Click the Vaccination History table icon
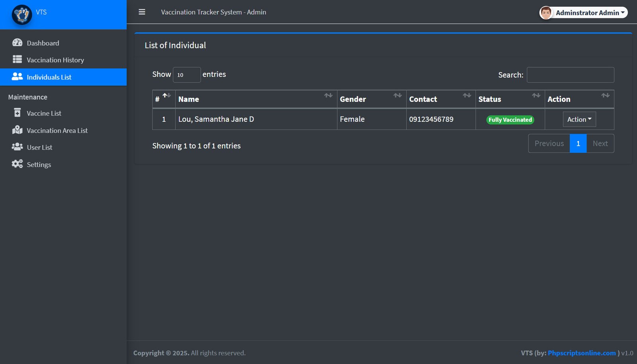The height and width of the screenshot is (364, 637). [x=17, y=60]
